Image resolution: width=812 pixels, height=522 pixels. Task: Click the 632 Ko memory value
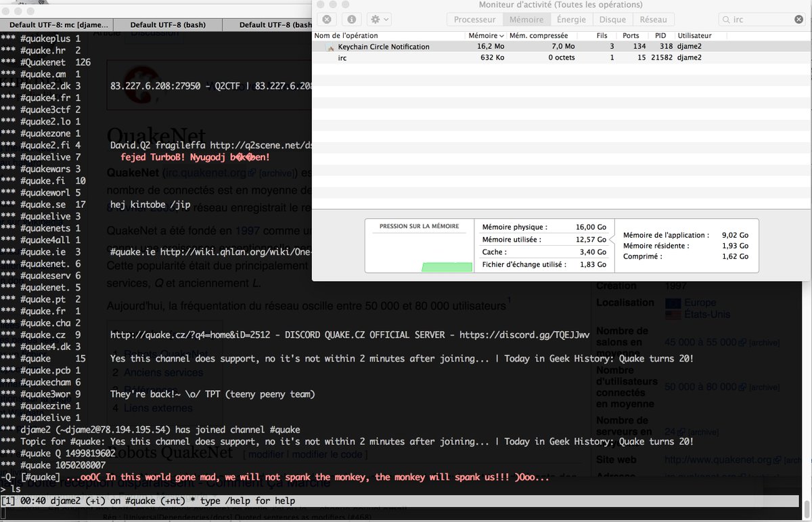point(491,58)
